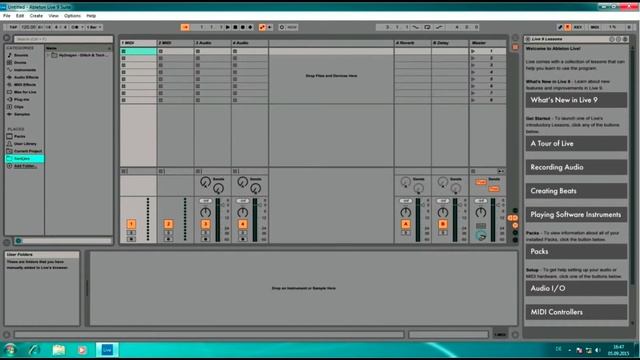The image size is (640, 360).
Task: Open the Options menu
Action: (72, 16)
